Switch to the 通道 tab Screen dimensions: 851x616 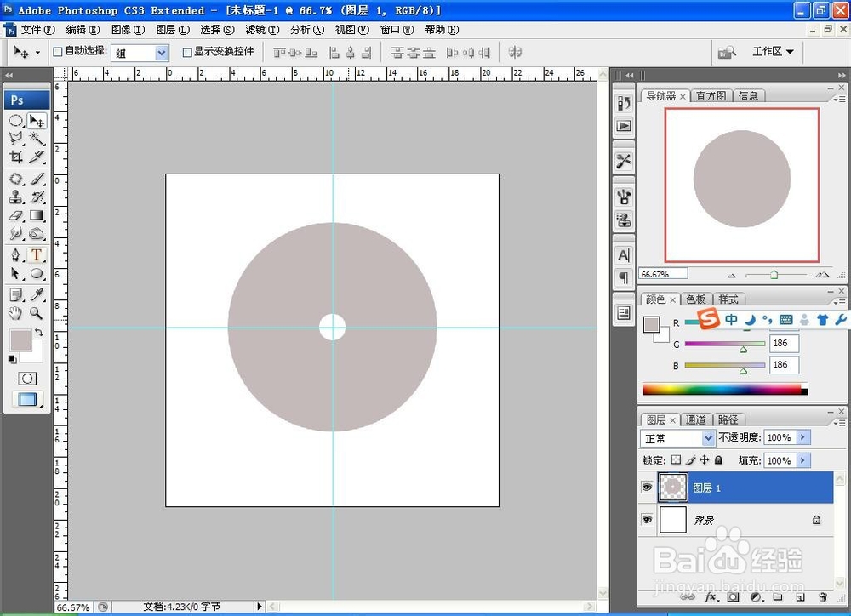[695, 419]
